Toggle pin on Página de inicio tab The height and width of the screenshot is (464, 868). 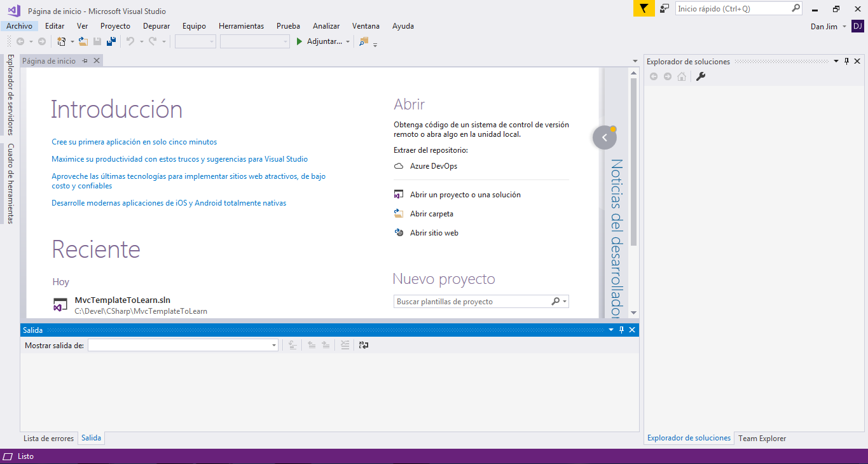pyautogui.click(x=85, y=61)
